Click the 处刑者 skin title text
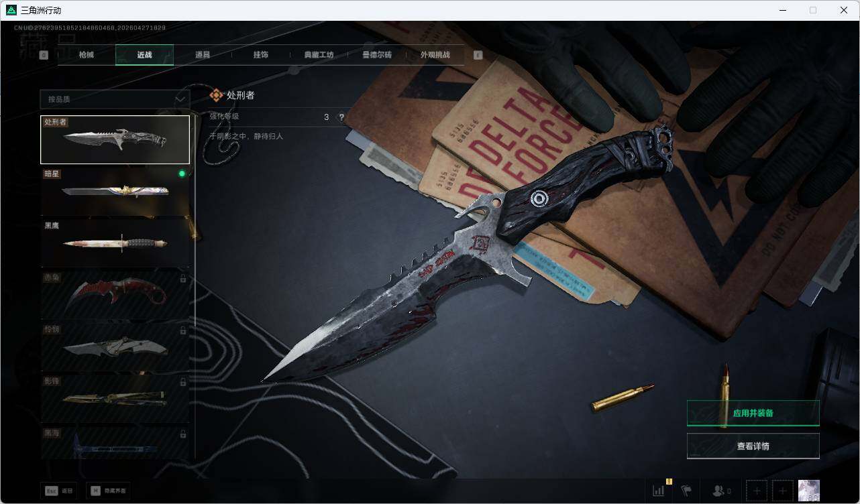Image resolution: width=860 pixels, height=504 pixels. coord(241,95)
